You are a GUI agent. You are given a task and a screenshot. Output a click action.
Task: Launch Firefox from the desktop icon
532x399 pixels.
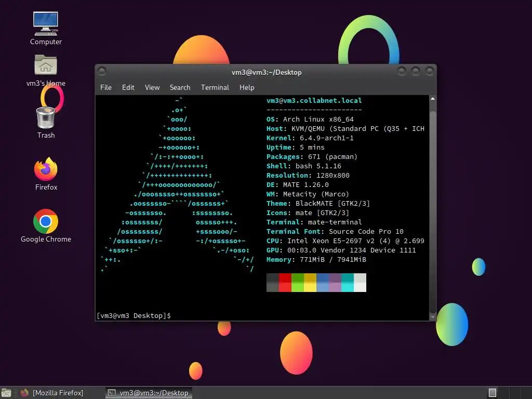tap(46, 169)
